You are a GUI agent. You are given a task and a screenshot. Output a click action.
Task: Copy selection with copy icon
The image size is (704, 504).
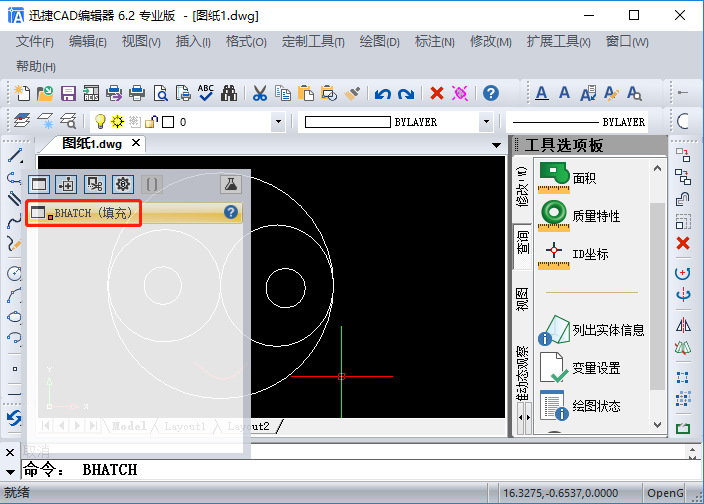(283, 93)
